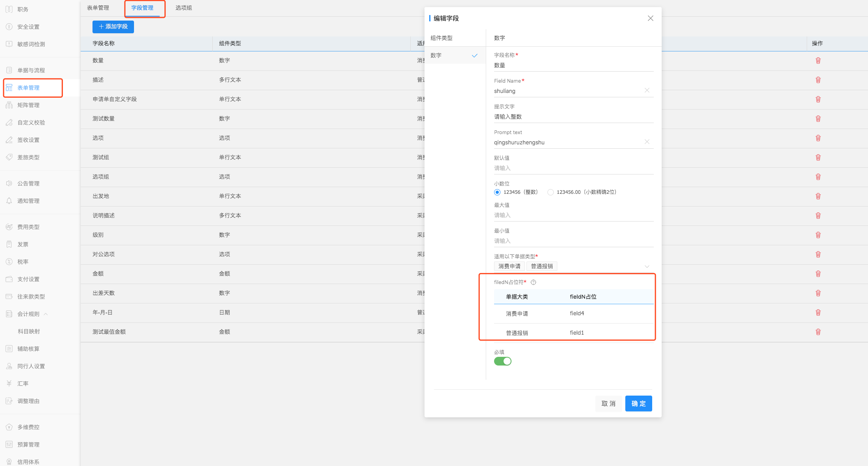Image resolution: width=868 pixels, height=466 pixels.
Task: Open 公告管理 in the sidebar
Action: point(28,184)
